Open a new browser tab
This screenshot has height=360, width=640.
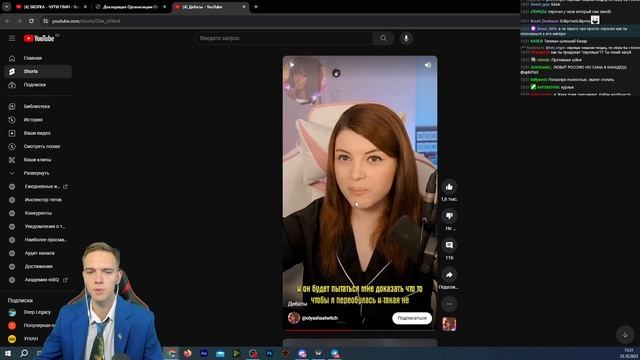click(x=256, y=7)
